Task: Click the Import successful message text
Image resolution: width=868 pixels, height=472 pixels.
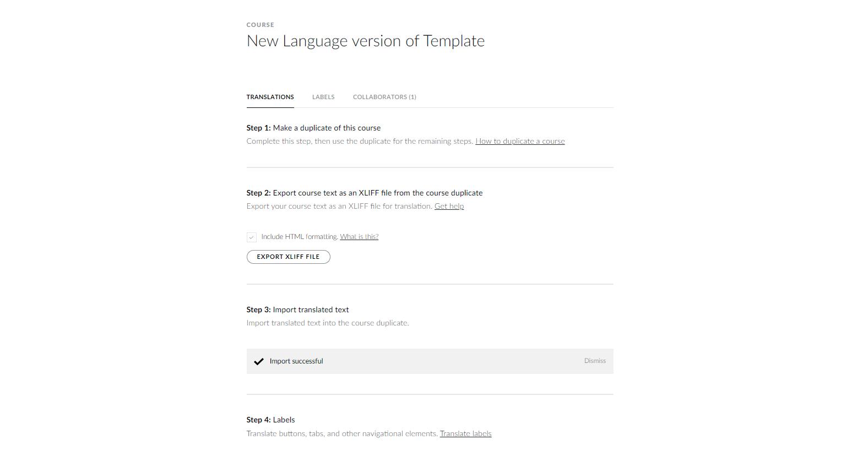Action: pyautogui.click(x=296, y=361)
